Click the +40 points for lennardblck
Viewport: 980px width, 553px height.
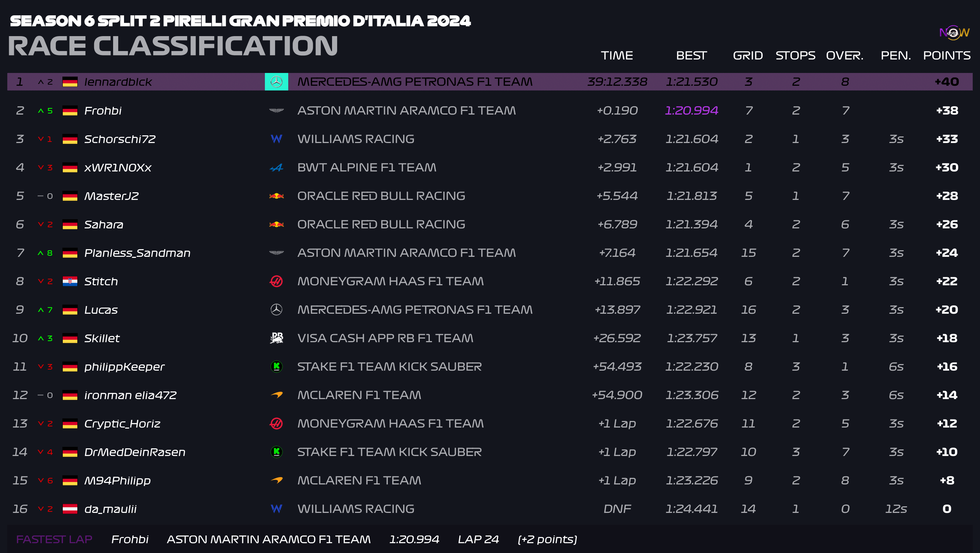tap(947, 82)
